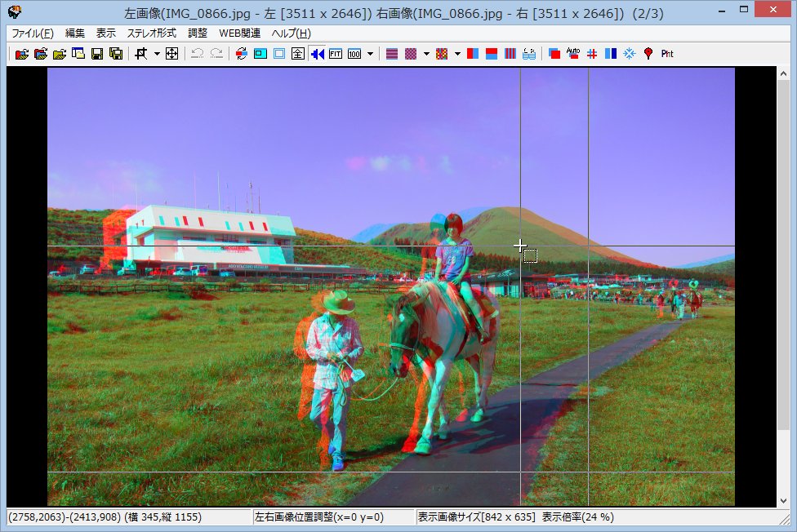Select the crop tool icon
The width and height of the screenshot is (797, 532).
point(141,54)
